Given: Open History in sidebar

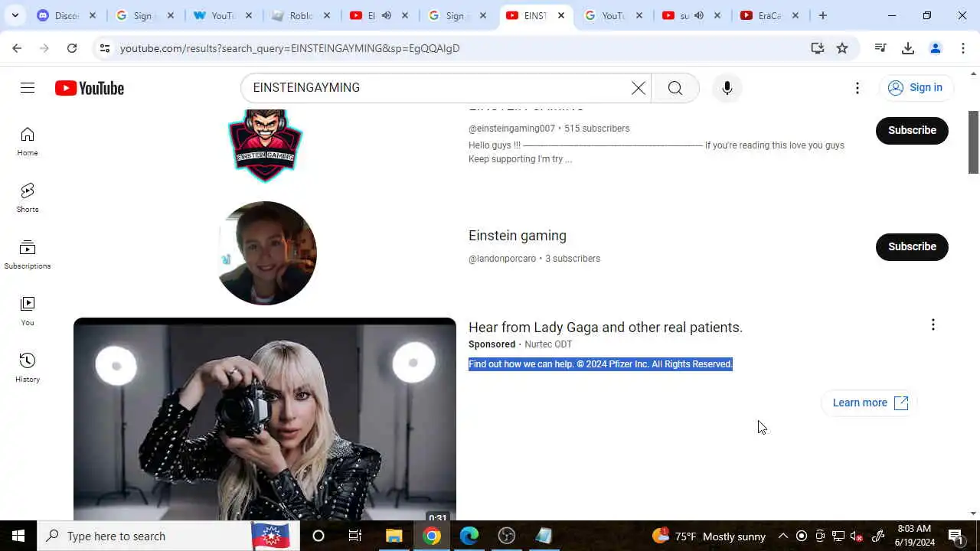Looking at the screenshot, I should pyautogui.click(x=28, y=368).
